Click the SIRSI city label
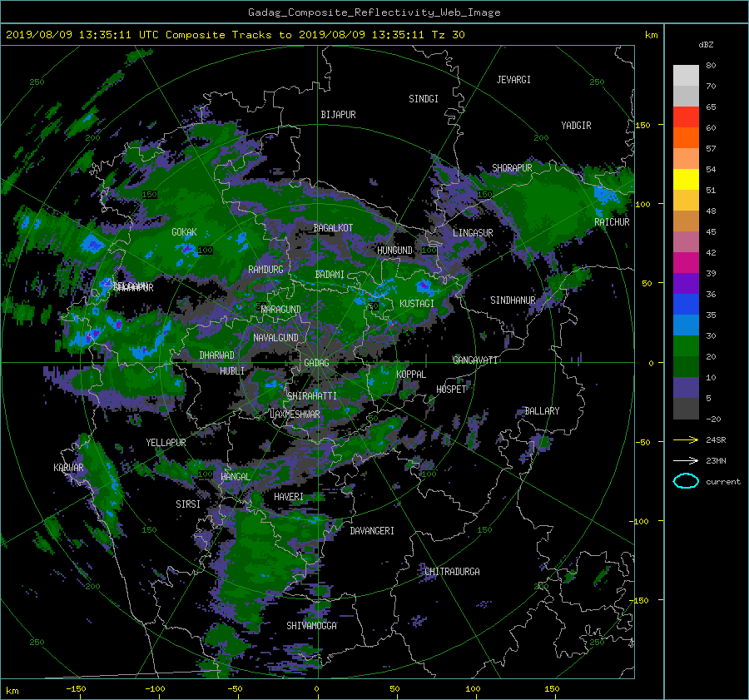Screen dimensions: 749x700 [188, 504]
